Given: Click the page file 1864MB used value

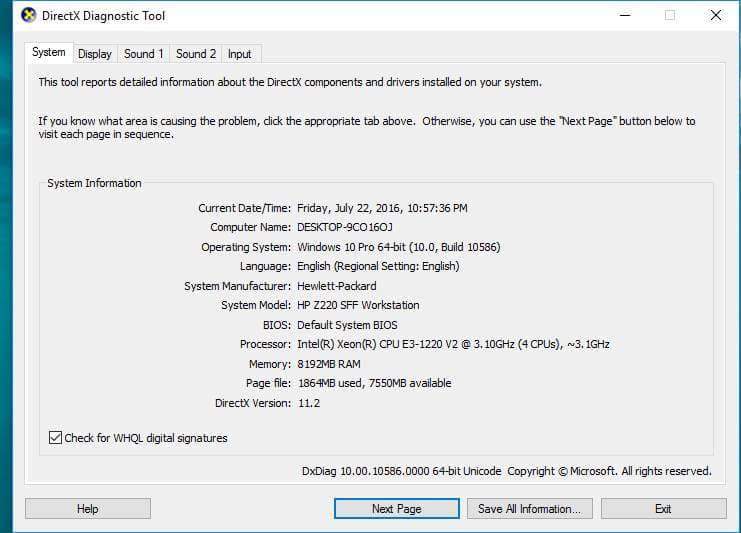Looking at the screenshot, I should click(374, 383).
